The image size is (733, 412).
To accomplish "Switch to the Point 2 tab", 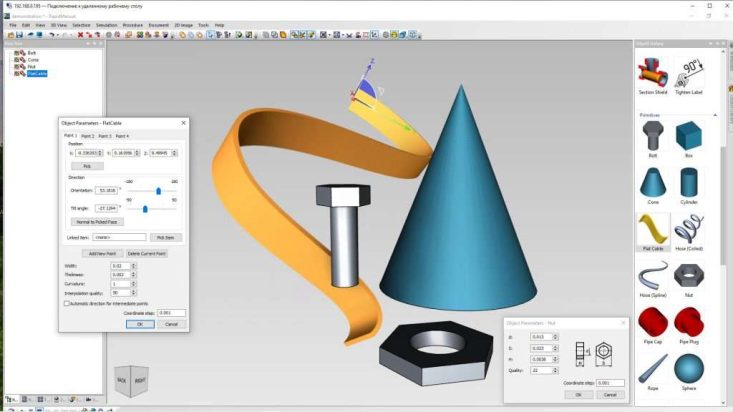I will coord(87,136).
